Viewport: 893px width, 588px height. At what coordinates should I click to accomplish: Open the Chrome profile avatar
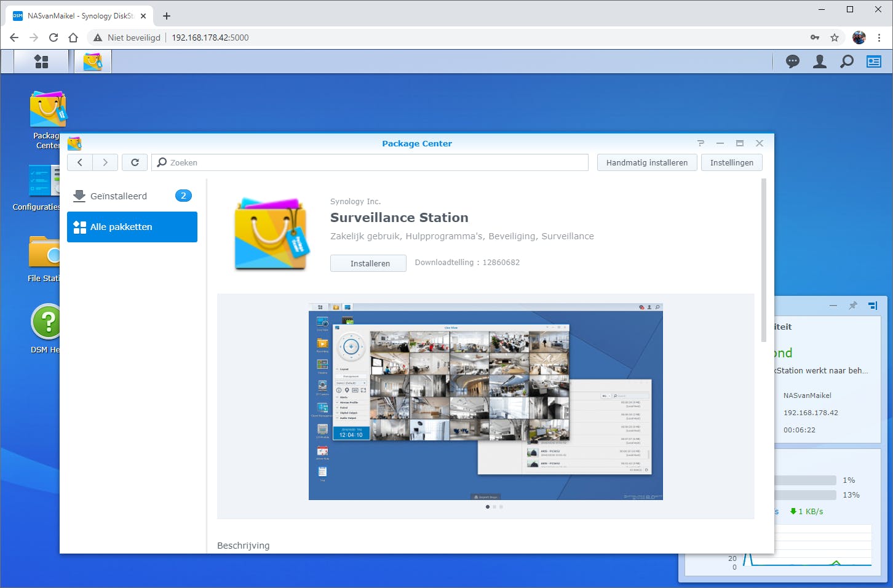pos(859,38)
